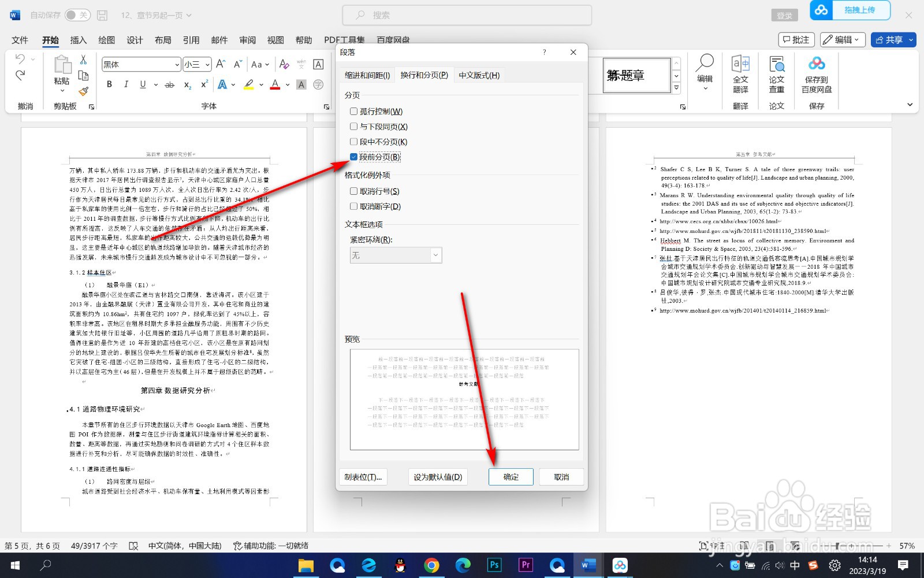Click the 全文翻译 translation icon
Viewport: 924px width, 578px height.
tap(741, 75)
